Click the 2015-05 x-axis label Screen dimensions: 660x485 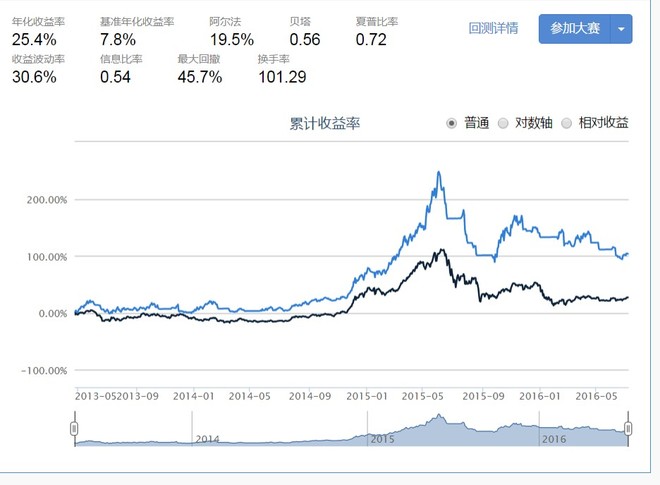[423, 396]
